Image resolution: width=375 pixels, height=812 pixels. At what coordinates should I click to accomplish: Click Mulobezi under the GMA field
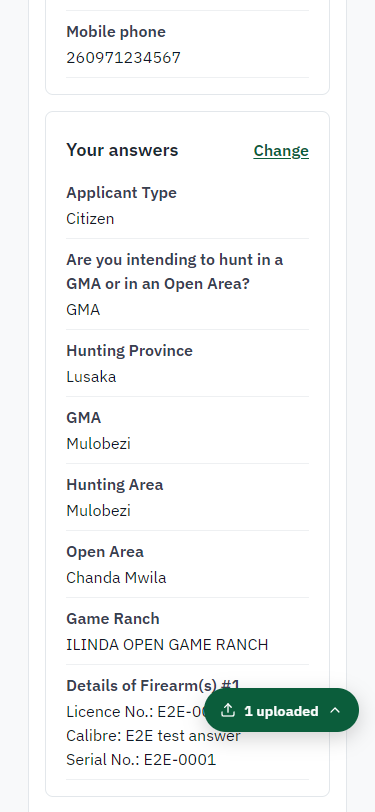[x=98, y=444]
